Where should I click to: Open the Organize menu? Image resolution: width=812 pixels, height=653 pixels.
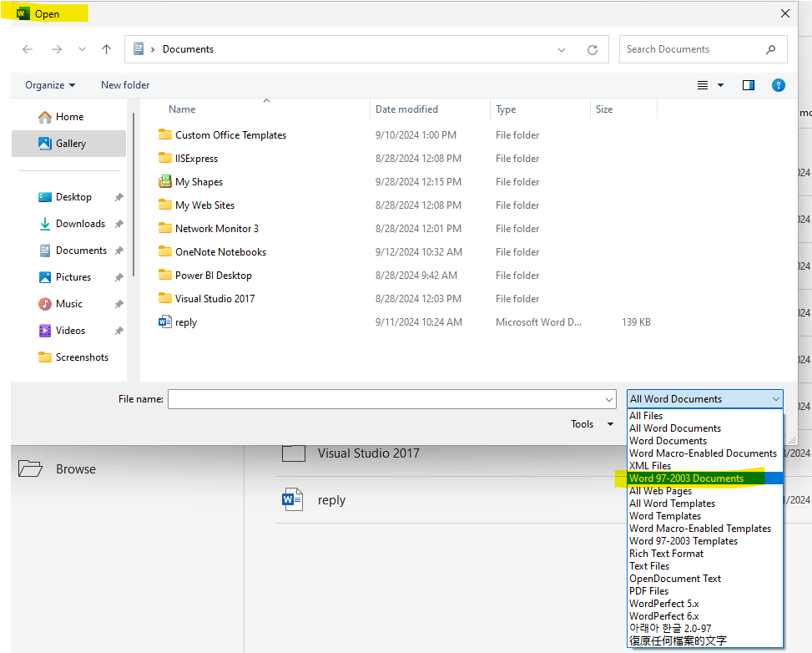pos(50,85)
